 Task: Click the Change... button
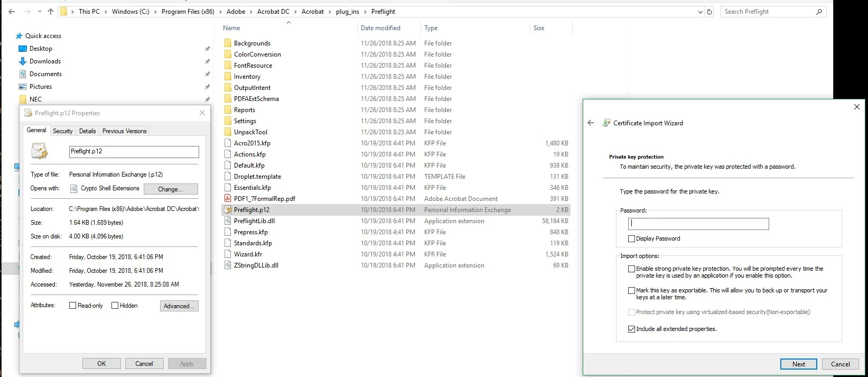(170, 189)
